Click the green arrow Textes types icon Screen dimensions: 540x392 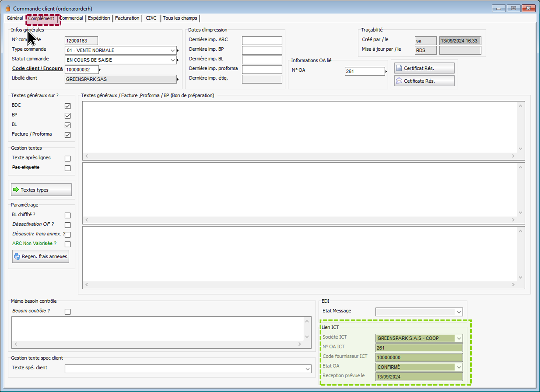pyautogui.click(x=16, y=190)
